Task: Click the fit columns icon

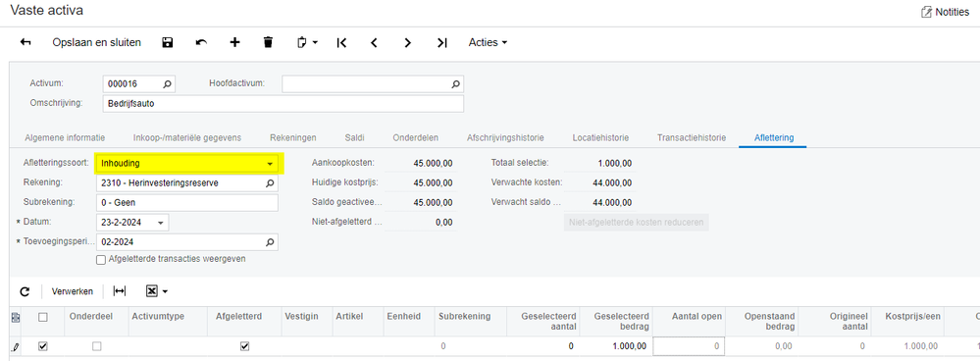Action: [x=120, y=291]
